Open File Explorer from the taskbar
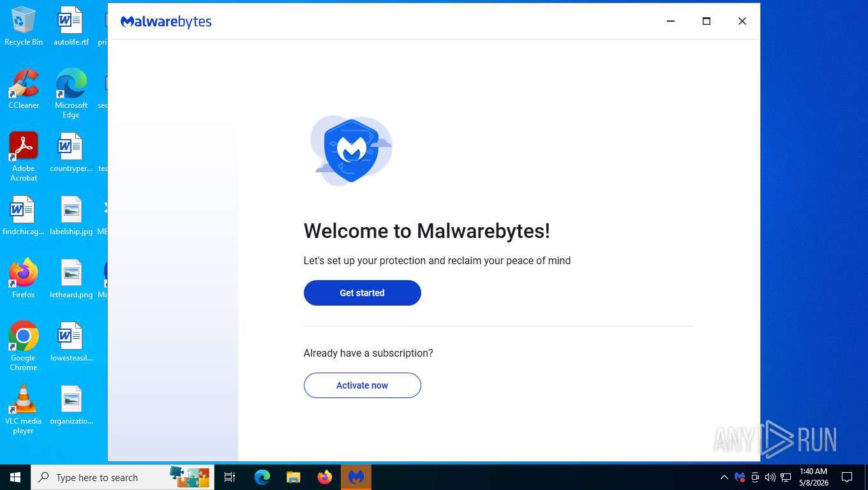The image size is (868, 490). click(293, 477)
